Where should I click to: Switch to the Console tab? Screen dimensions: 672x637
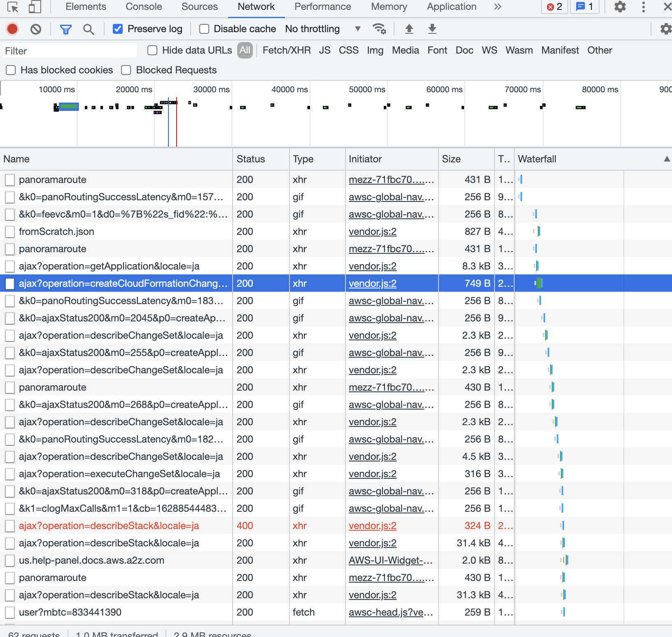(x=144, y=7)
